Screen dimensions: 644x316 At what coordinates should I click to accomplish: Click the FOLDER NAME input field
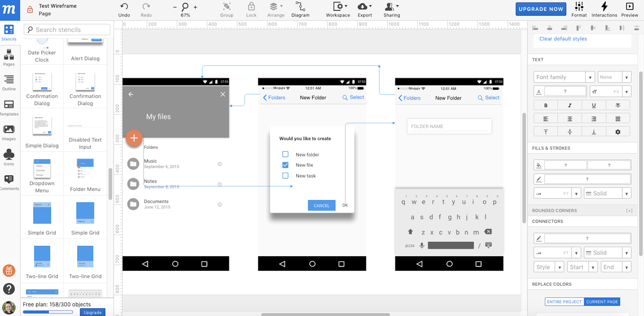pos(449,126)
